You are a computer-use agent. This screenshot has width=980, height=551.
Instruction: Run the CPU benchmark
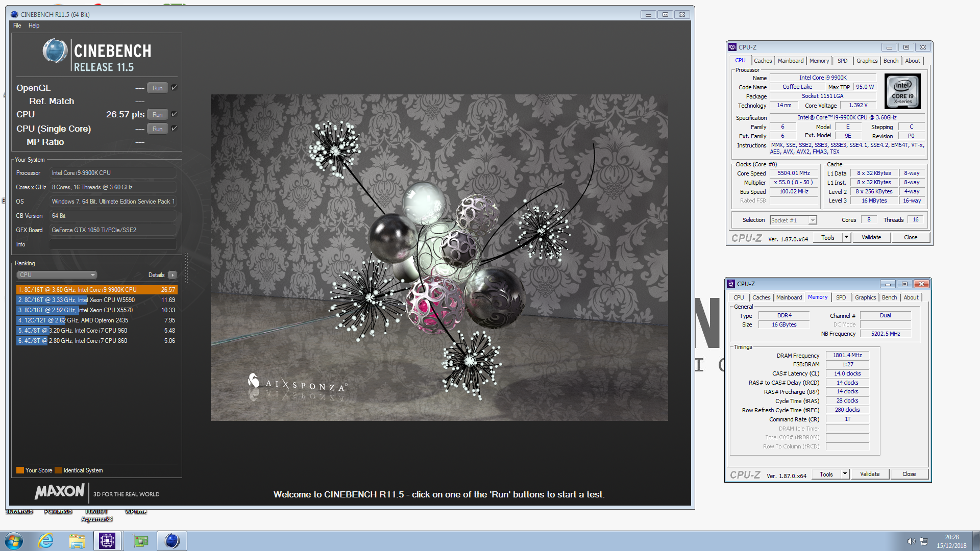tap(157, 114)
